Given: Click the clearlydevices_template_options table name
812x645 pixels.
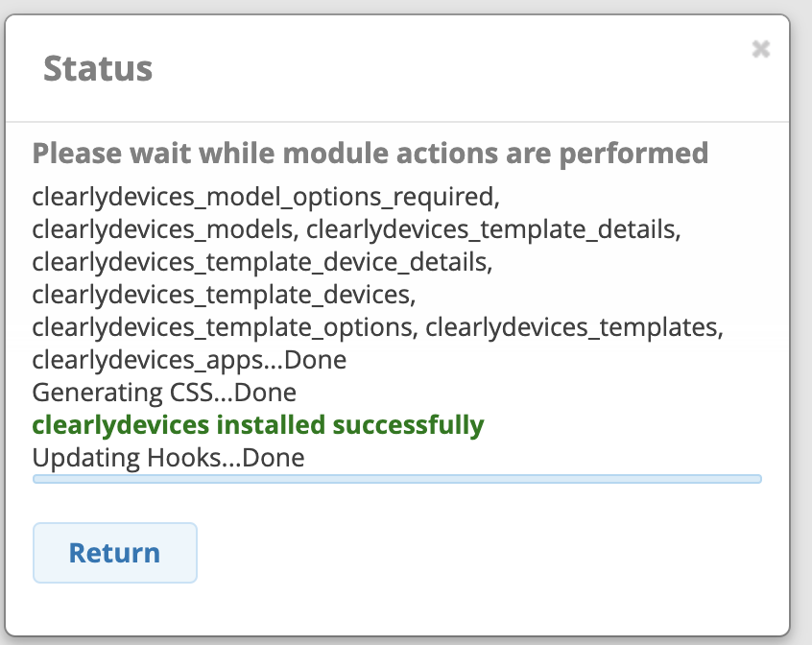Looking at the screenshot, I should tap(226, 327).
